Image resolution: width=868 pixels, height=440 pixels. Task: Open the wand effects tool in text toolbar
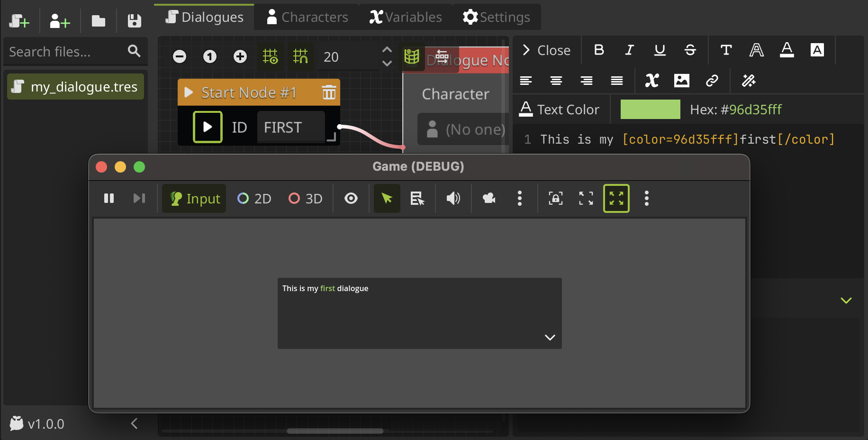[x=749, y=81]
